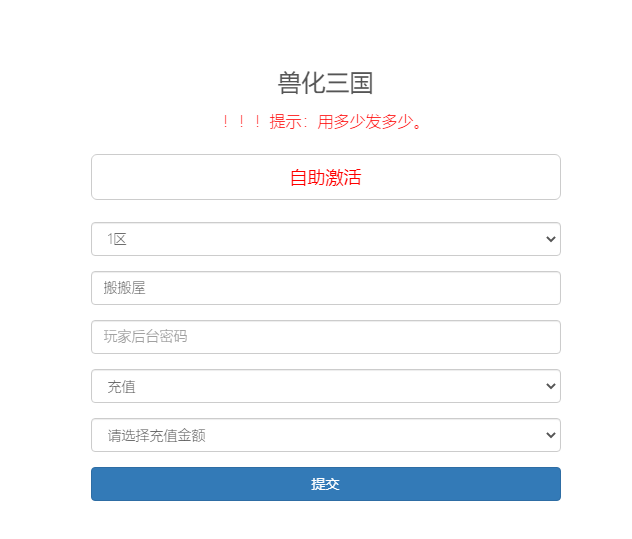Open the 请选择充值金额 dropdown
This screenshot has height=539, width=632.
[325, 435]
